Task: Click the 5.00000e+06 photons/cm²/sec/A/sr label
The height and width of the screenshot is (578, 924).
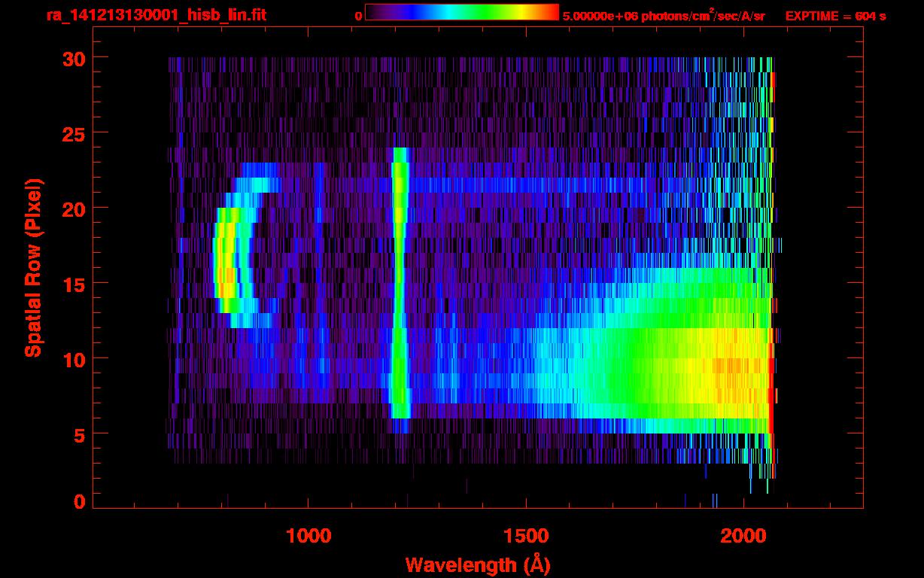Action: (x=664, y=15)
